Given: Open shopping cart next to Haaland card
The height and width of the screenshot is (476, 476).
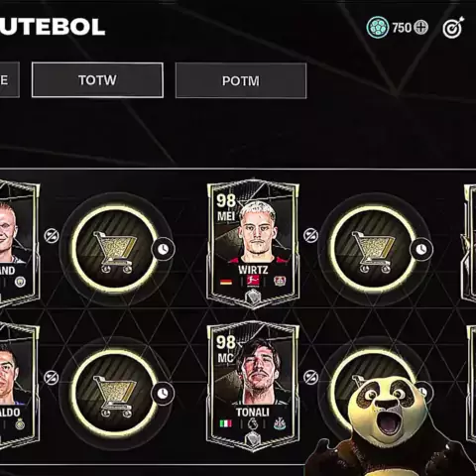Looking at the screenshot, I should coord(115,249).
